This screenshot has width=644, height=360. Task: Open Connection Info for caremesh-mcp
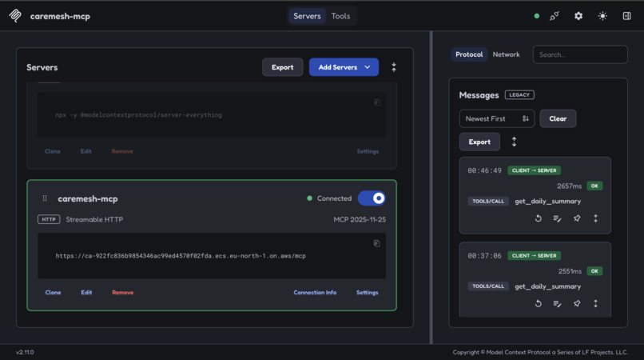pyautogui.click(x=315, y=293)
